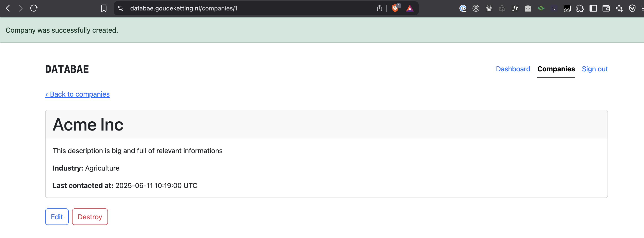The height and width of the screenshot is (238, 644).
Task: Bookmark this page using the bookmark icon
Action: (x=104, y=8)
